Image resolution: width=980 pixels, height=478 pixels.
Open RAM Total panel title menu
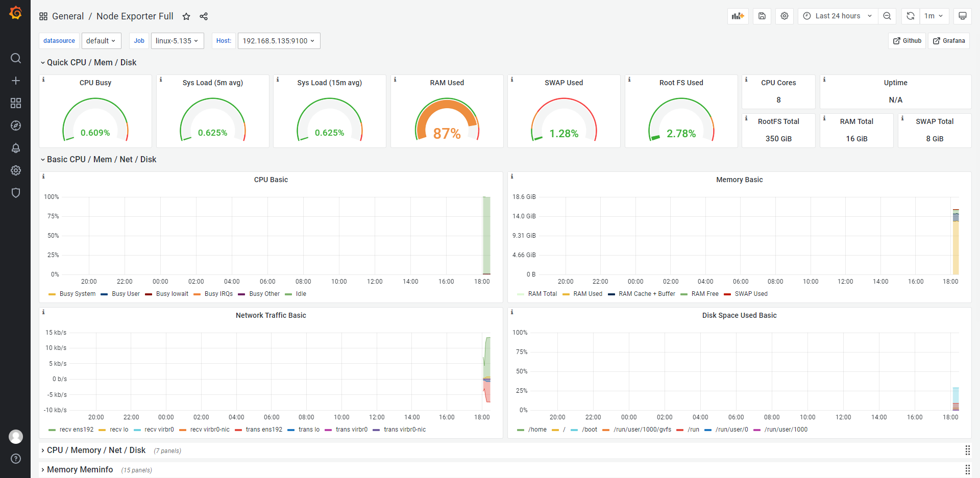point(856,121)
